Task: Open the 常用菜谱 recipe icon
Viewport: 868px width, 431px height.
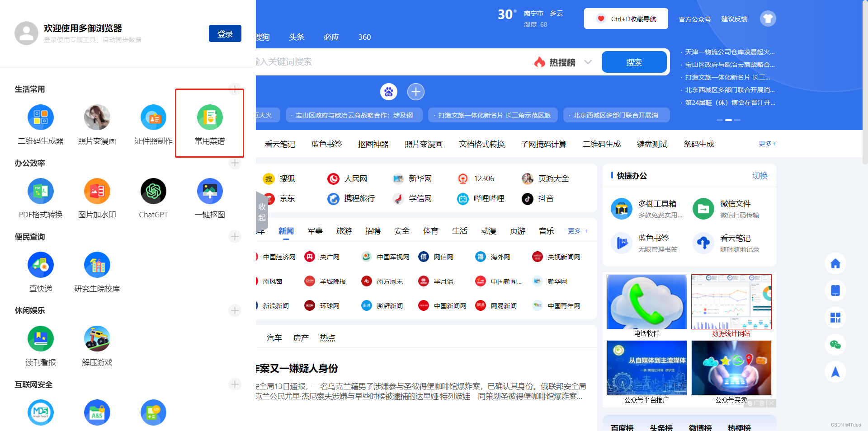Action: [210, 117]
